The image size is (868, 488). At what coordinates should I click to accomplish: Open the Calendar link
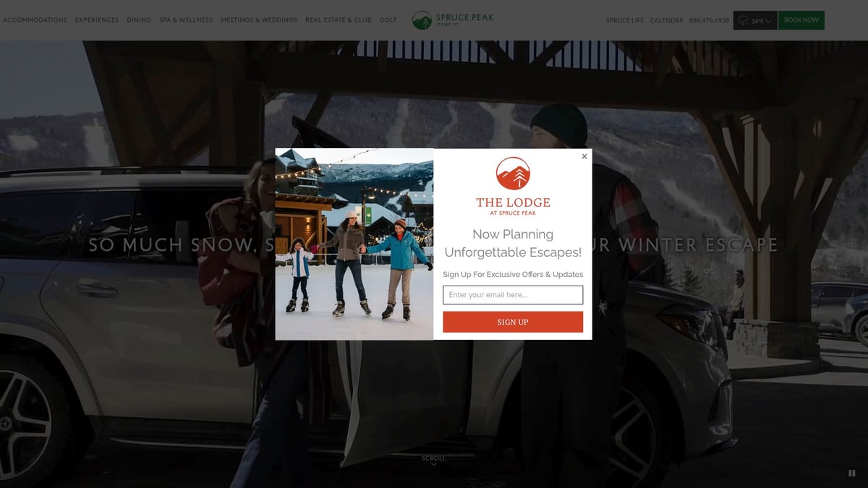pyautogui.click(x=666, y=21)
